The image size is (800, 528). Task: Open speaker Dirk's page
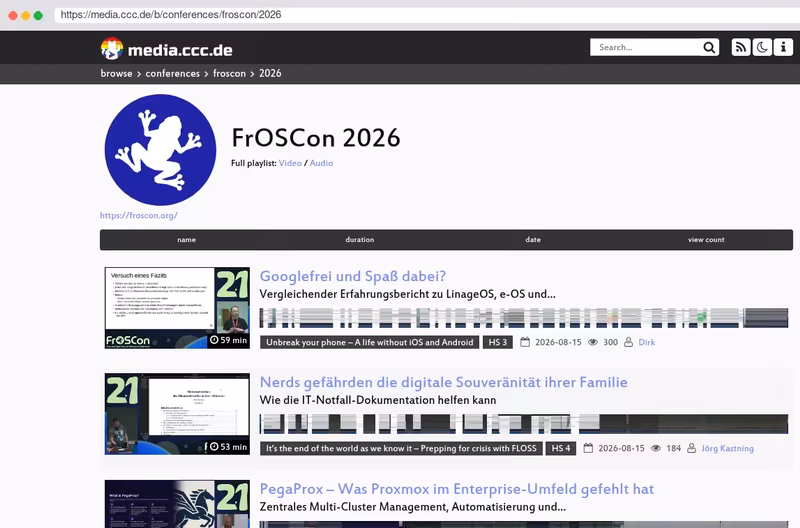[646, 342]
